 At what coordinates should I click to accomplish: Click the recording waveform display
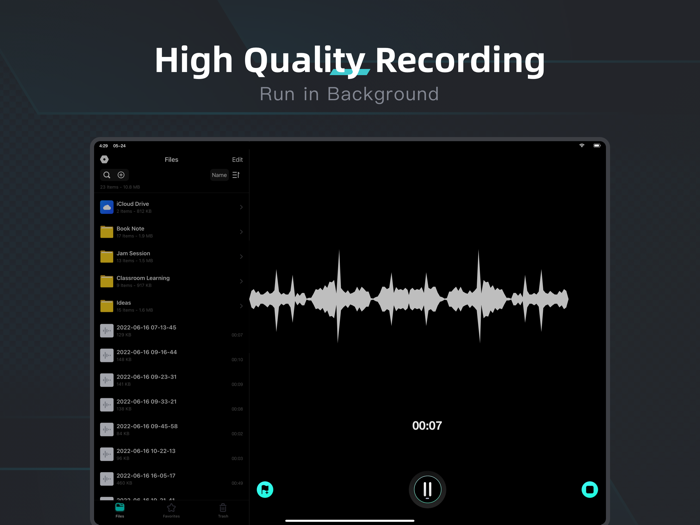point(408,297)
